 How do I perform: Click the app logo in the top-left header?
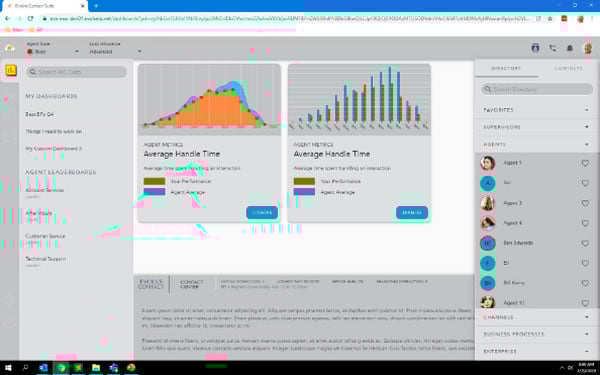pyautogui.click(x=10, y=48)
